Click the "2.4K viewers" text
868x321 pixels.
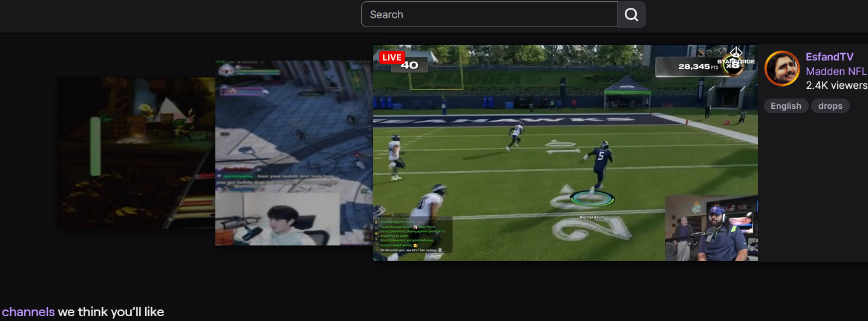click(x=837, y=86)
